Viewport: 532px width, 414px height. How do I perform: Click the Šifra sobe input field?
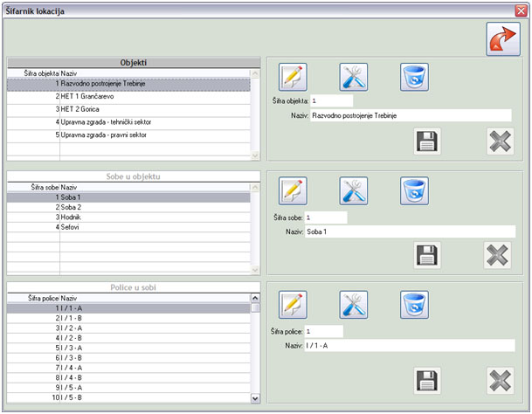[x=326, y=217]
